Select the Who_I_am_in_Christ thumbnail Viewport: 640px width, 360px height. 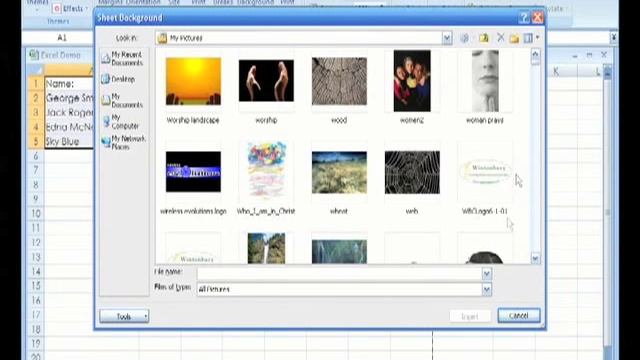point(266,171)
